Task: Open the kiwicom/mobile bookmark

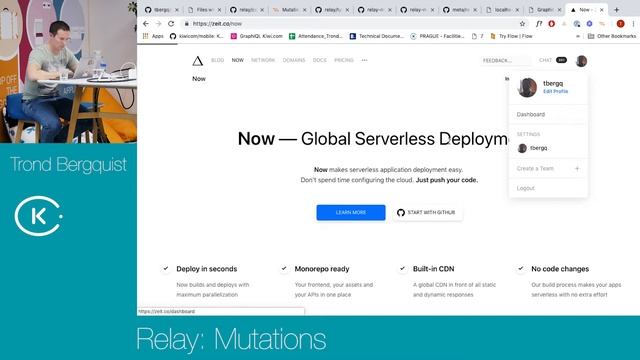Action: click(196, 36)
